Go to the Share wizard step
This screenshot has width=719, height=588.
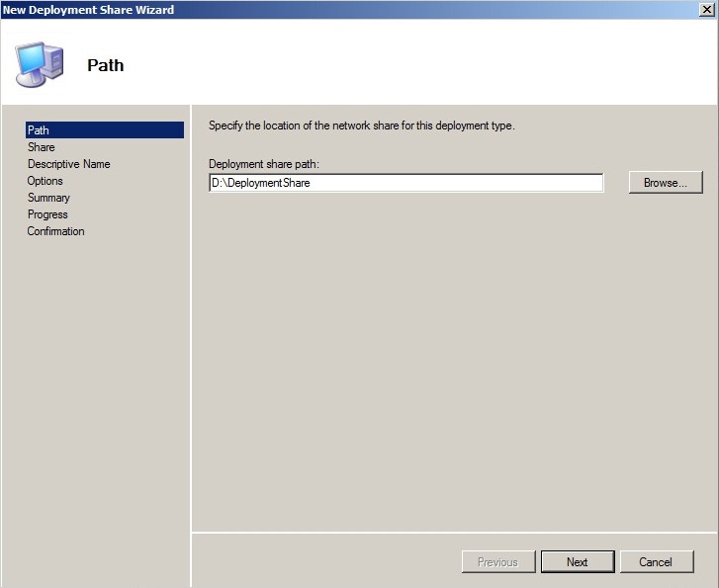[42, 147]
